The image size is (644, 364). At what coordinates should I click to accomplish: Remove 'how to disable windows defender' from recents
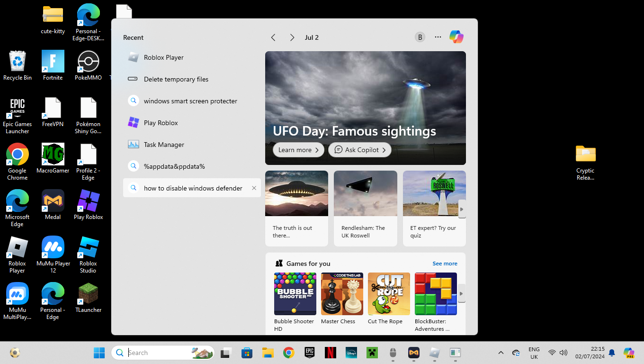(x=254, y=188)
